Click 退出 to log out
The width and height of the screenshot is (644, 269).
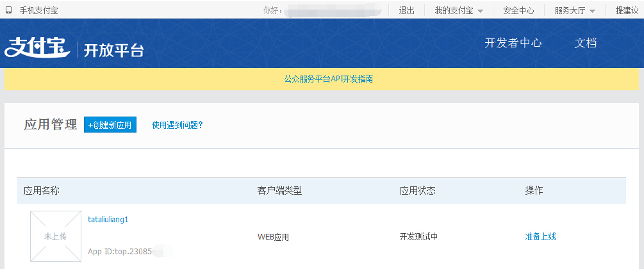point(407,11)
